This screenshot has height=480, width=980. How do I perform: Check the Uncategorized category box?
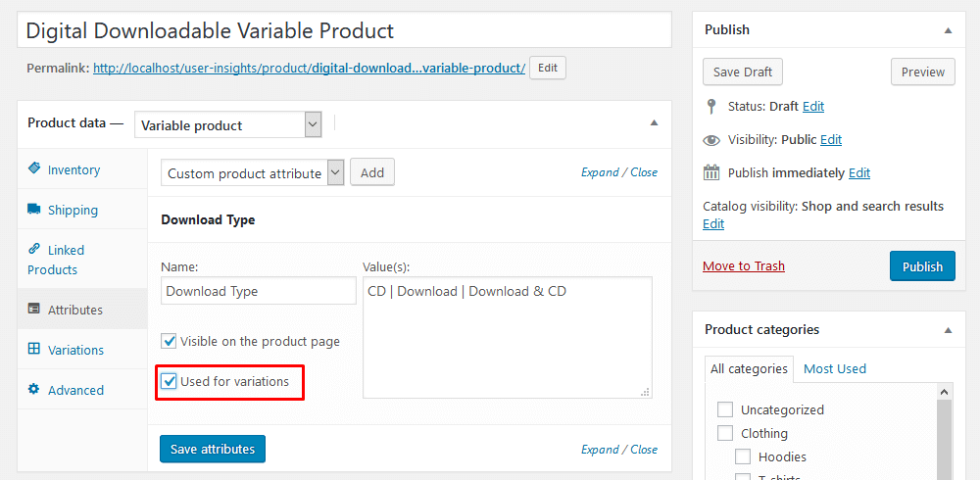[725, 409]
